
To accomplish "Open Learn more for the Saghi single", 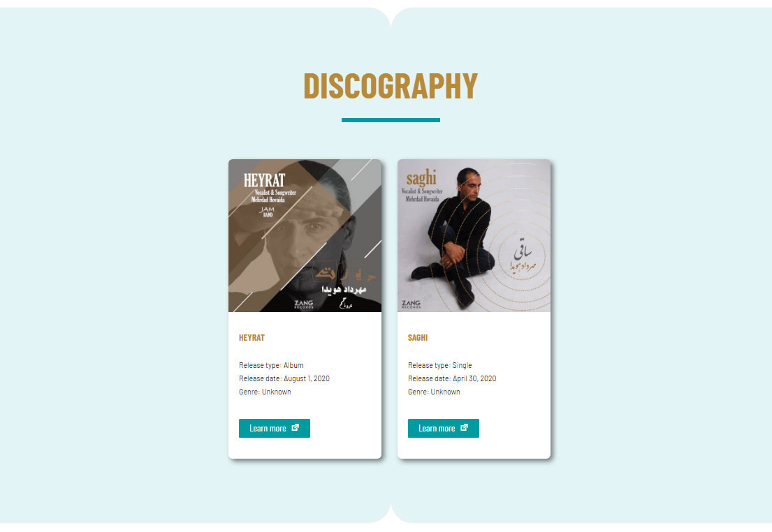I will point(443,428).
